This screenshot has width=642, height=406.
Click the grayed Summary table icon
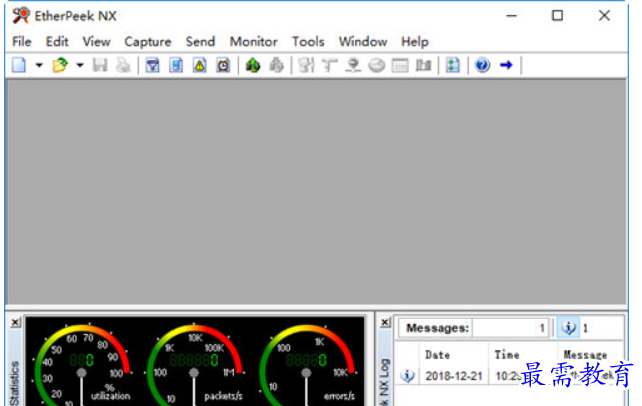click(400, 65)
